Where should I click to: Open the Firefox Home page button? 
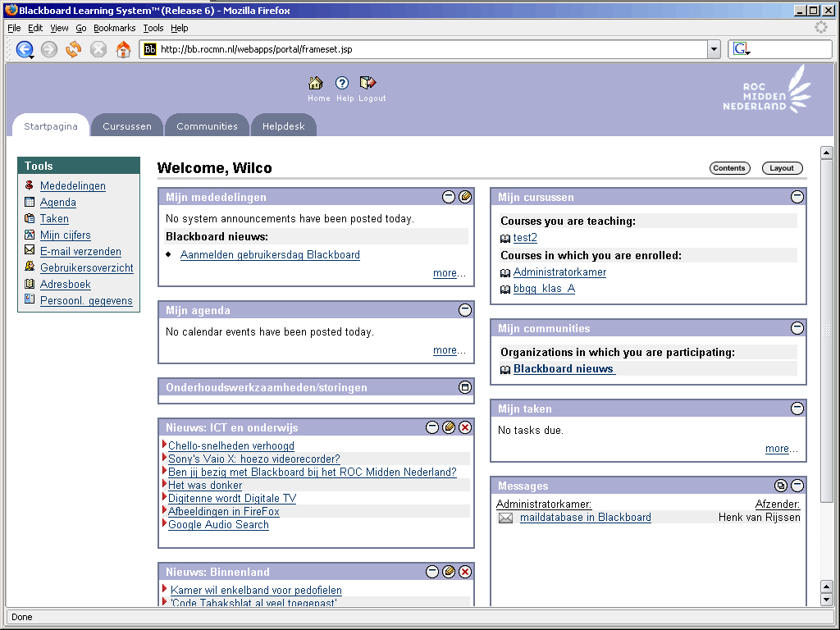pyautogui.click(x=123, y=49)
